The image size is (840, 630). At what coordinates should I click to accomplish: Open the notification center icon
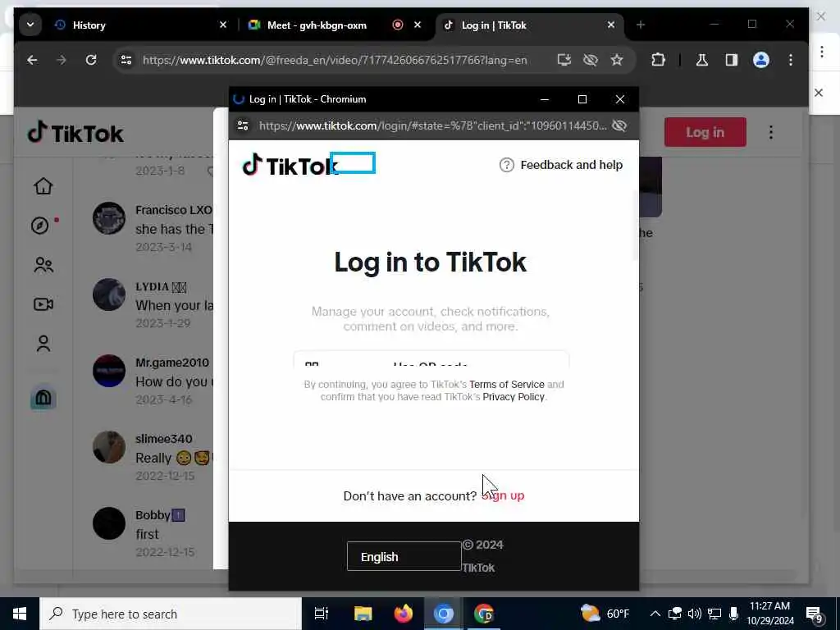click(815, 614)
